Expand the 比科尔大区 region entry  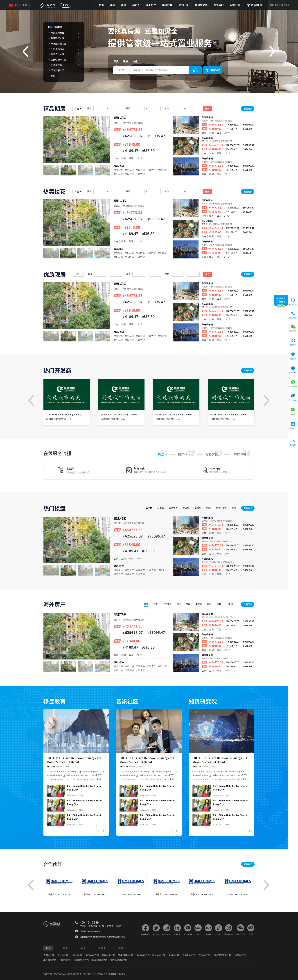point(64,65)
